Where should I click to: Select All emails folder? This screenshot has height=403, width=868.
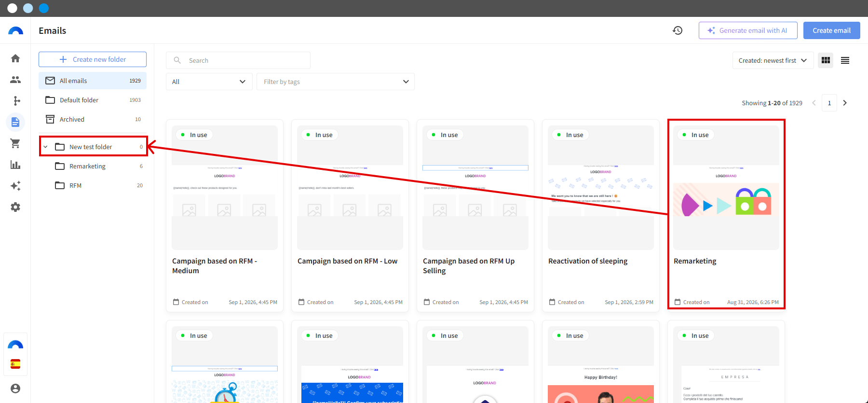pyautogui.click(x=93, y=81)
